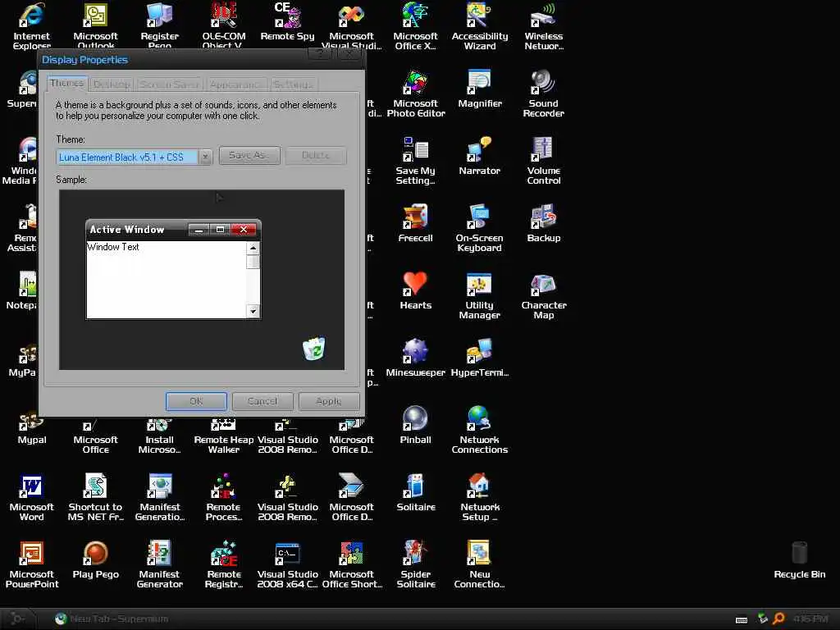The height and width of the screenshot is (630, 840).
Task: Click the keyboard tray icon
Action: tap(742, 620)
